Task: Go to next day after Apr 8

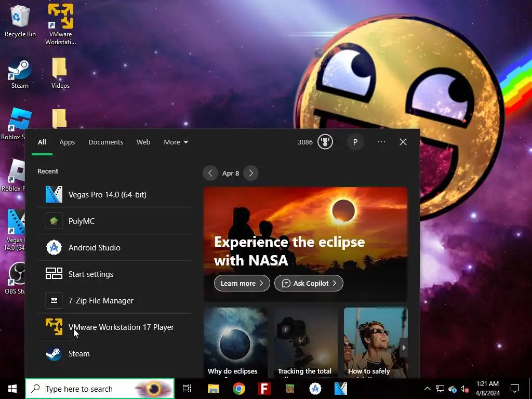Action: (251, 173)
